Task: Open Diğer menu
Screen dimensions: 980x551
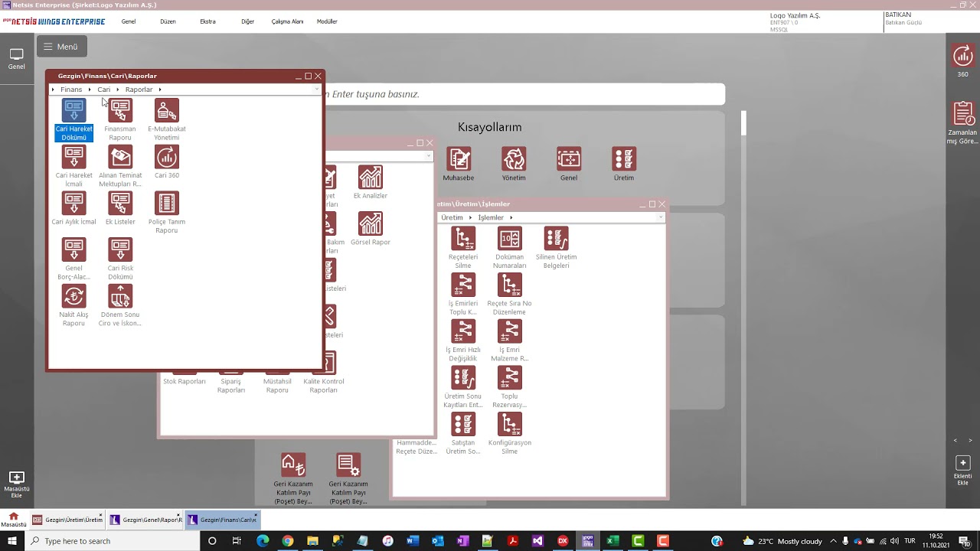Action: pyautogui.click(x=247, y=21)
